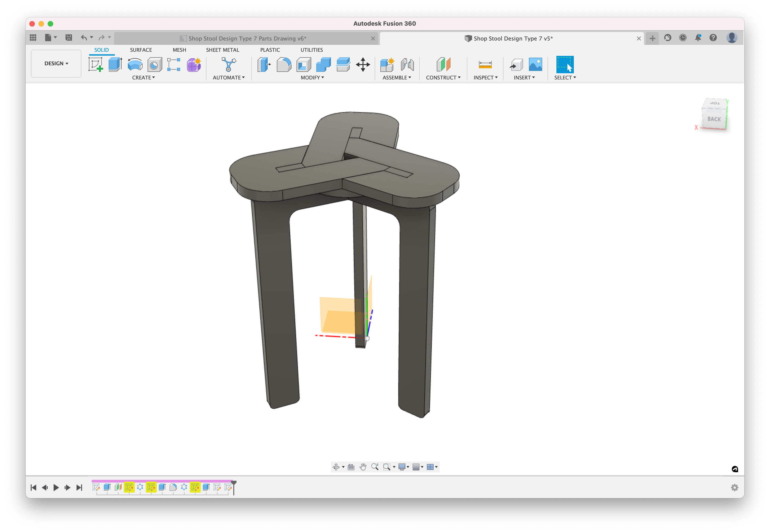The image size is (770, 532).
Task: Select the Pattern tool icon in Create
Action: (x=174, y=64)
